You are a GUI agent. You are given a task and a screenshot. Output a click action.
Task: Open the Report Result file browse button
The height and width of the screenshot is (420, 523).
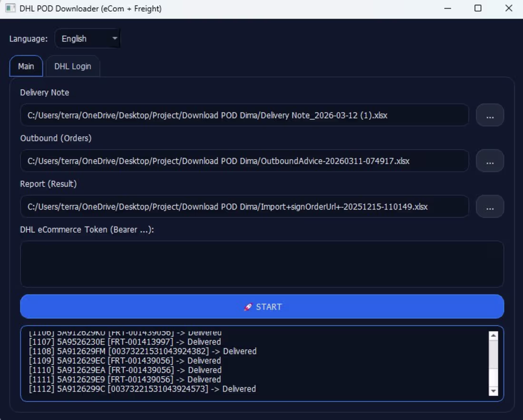pos(490,206)
